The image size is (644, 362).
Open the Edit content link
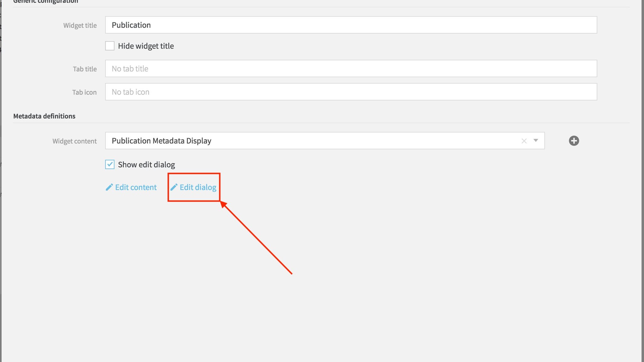136,187
